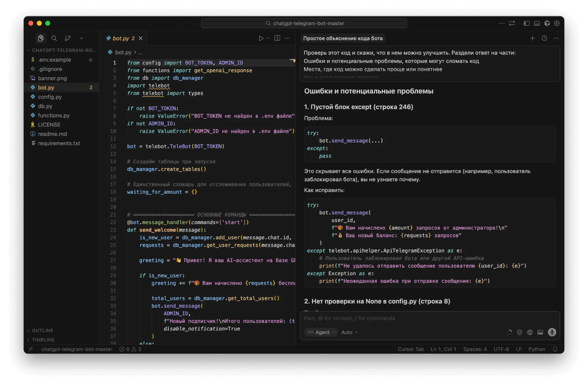Select the bot.py editor tab

click(121, 38)
